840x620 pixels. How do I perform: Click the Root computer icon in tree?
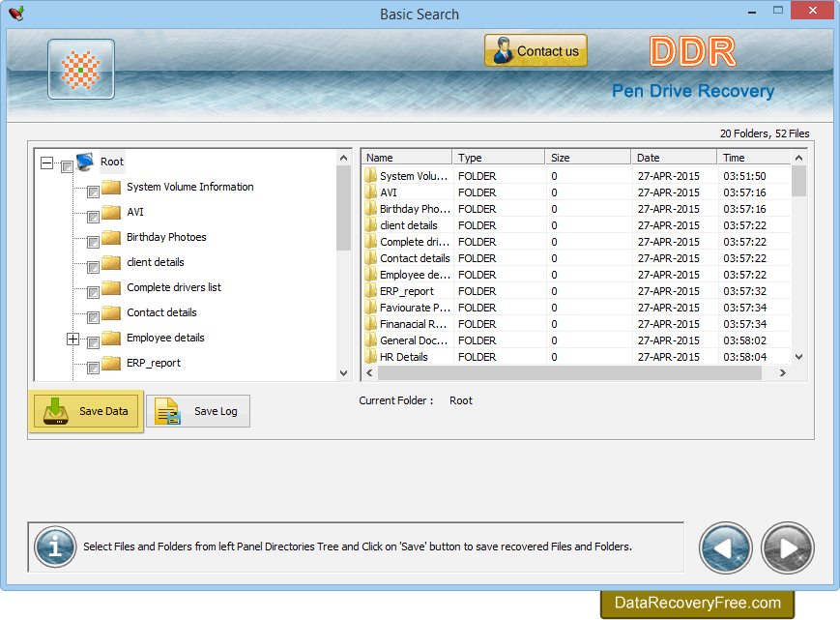pyautogui.click(x=85, y=162)
